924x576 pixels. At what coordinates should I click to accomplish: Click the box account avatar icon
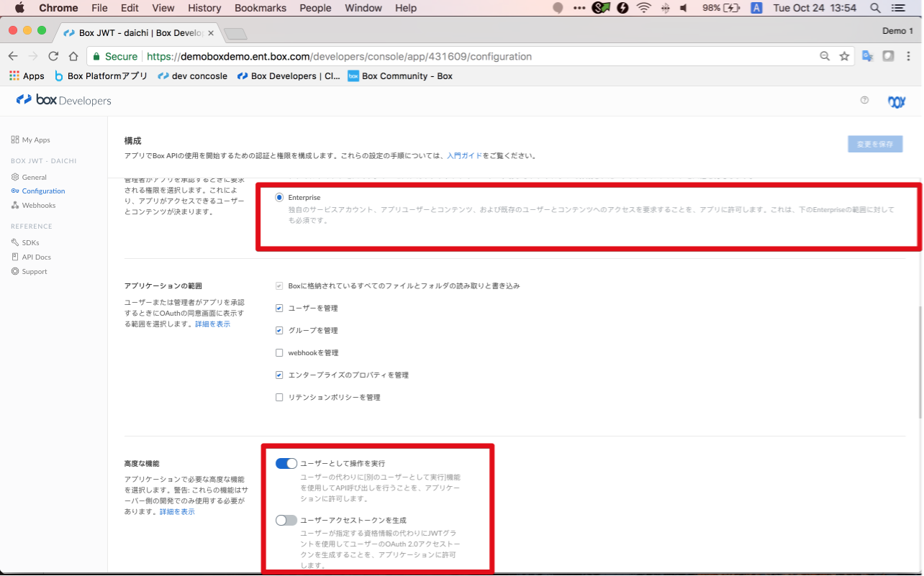[x=897, y=102]
